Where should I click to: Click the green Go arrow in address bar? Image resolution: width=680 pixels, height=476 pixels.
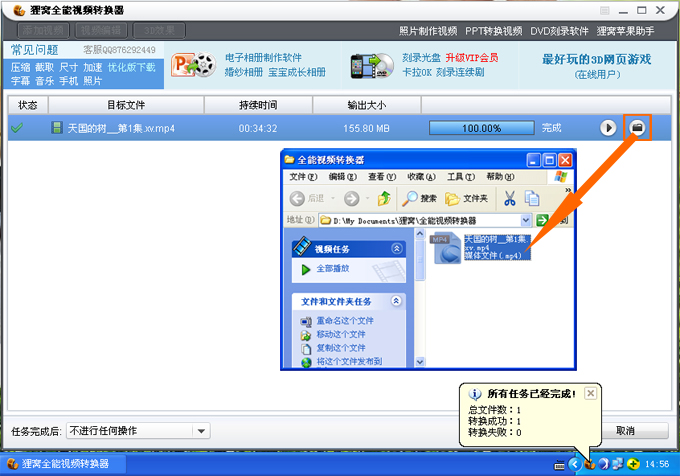click(x=542, y=220)
